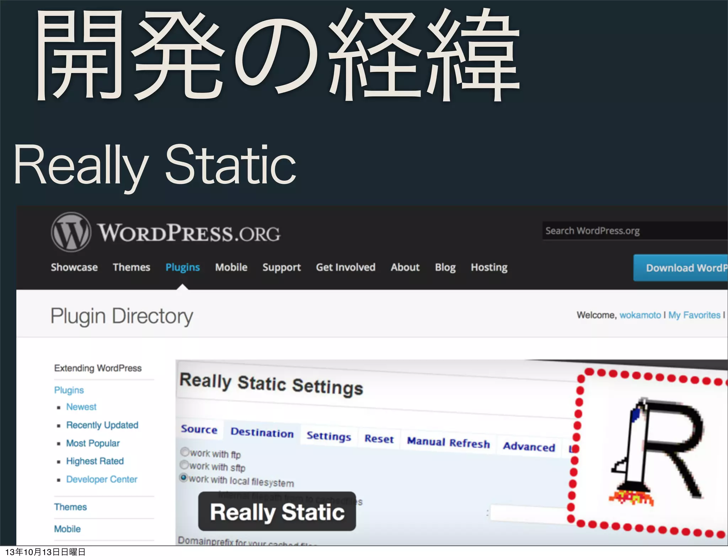The width and height of the screenshot is (728, 560).
Task: Click the WordPress.org wordmark
Action: [x=189, y=233]
